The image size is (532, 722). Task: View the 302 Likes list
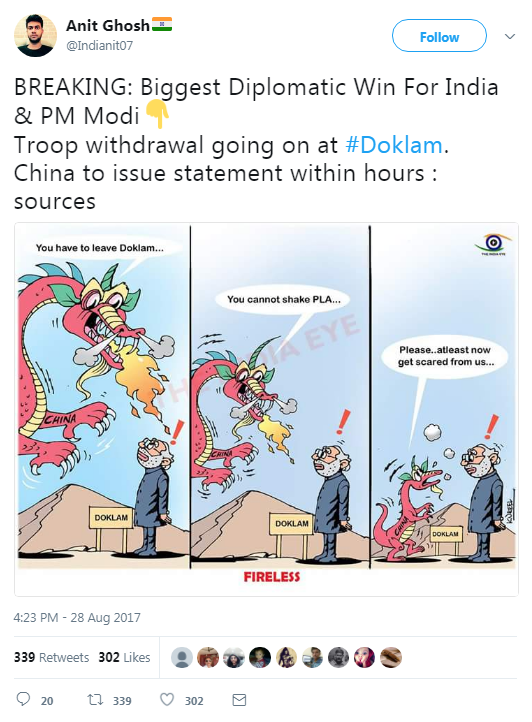click(x=124, y=657)
